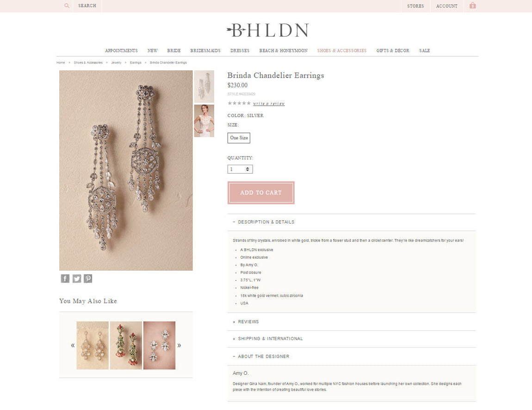This screenshot has height=410, width=532.
Task: Click Add to Cart button
Action: pos(261,193)
